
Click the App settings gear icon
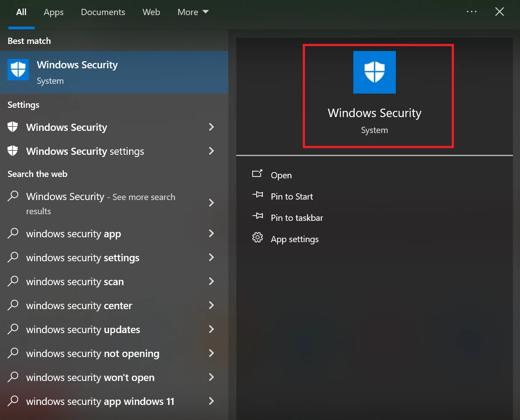point(258,238)
